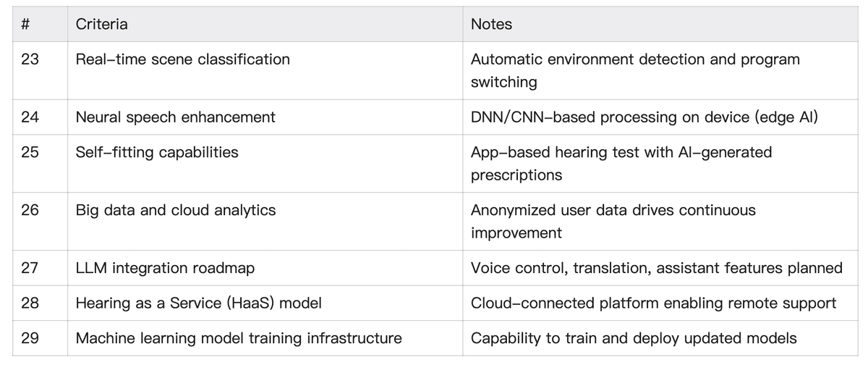Click the Criteria column header

point(102,24)
